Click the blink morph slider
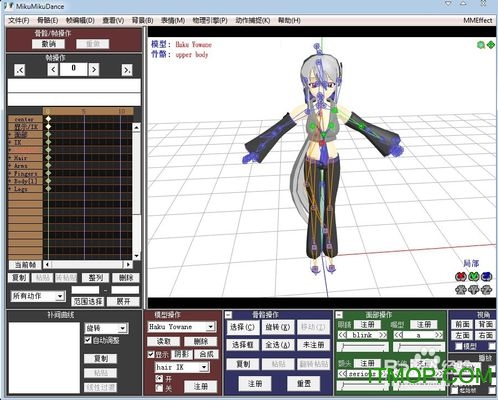The image size is (498, 401). pos(362,348)
